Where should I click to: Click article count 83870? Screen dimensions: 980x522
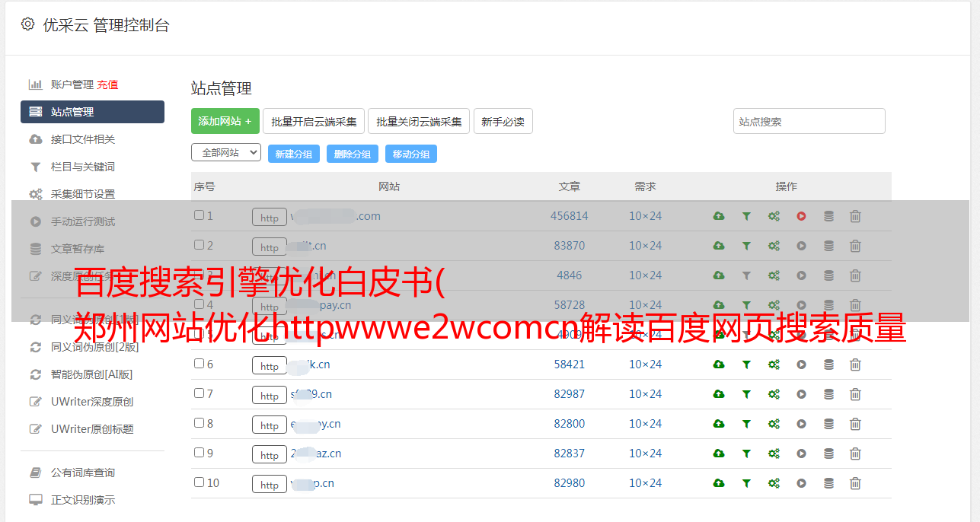click(570, 246)
